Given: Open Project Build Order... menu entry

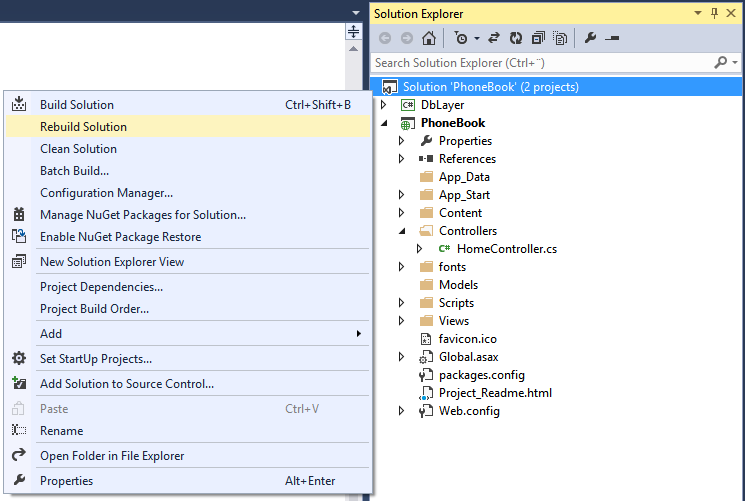Looking at the screenshot, I should (188, 309).
